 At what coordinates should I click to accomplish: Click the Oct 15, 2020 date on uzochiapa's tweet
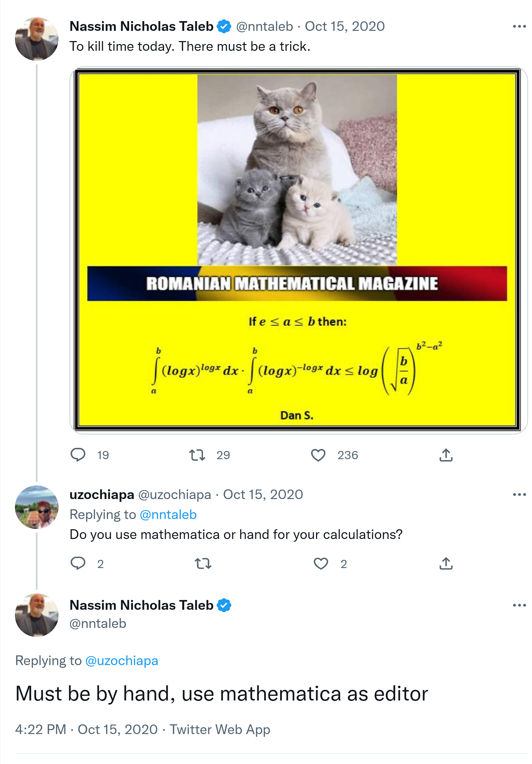click(263, 495)
